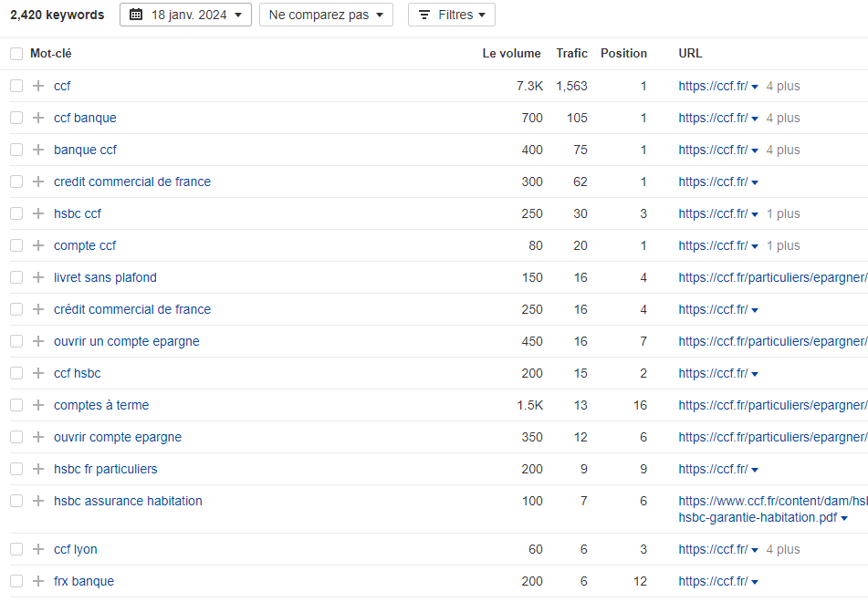
Task: Sort by the Trafic column header
Action: [x=572, y=53]
